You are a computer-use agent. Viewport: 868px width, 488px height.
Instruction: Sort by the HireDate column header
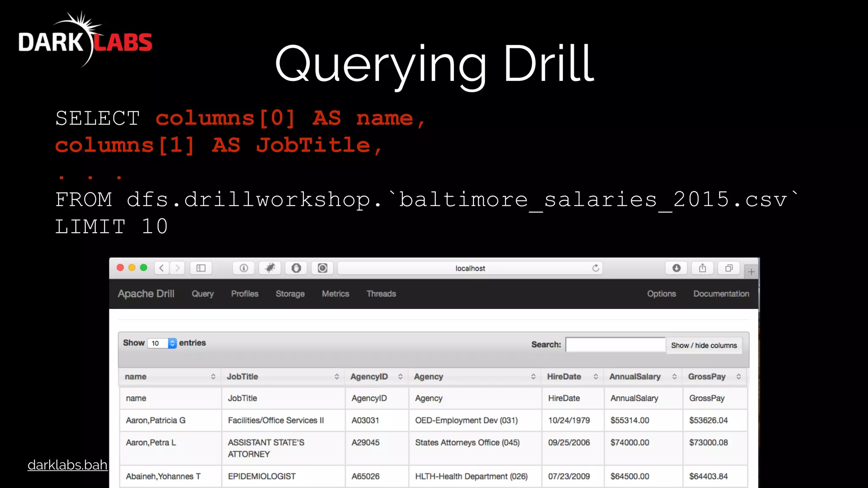pyautogui.click(x=573, y=377)
